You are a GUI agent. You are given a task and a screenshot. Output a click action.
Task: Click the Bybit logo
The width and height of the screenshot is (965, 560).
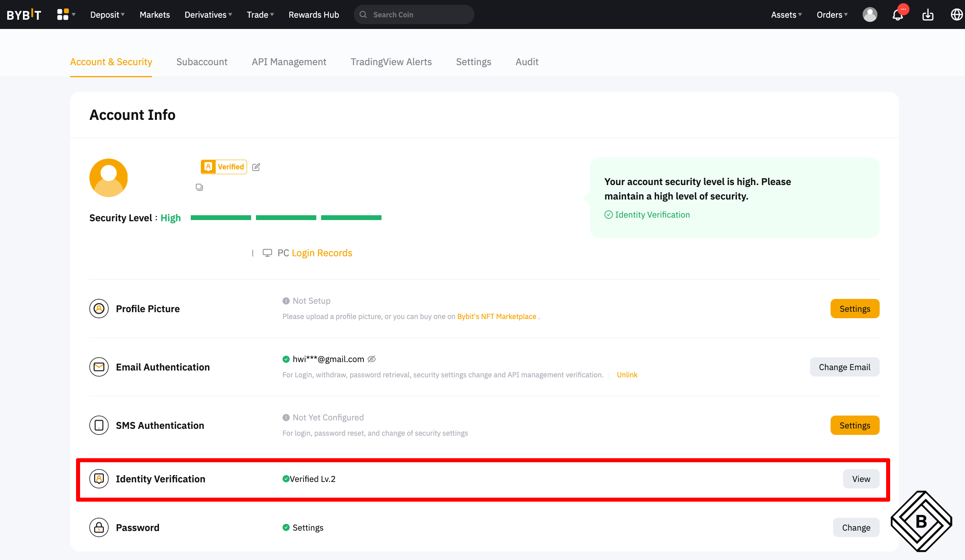pos(24,15)
